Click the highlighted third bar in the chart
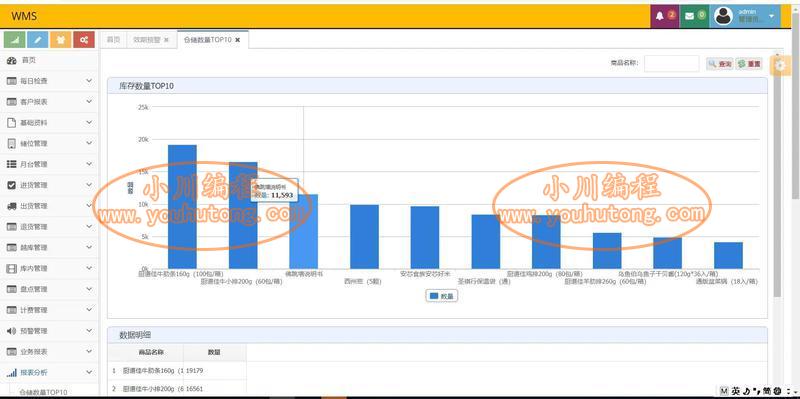The image size is (800, 399). [304, 232]
